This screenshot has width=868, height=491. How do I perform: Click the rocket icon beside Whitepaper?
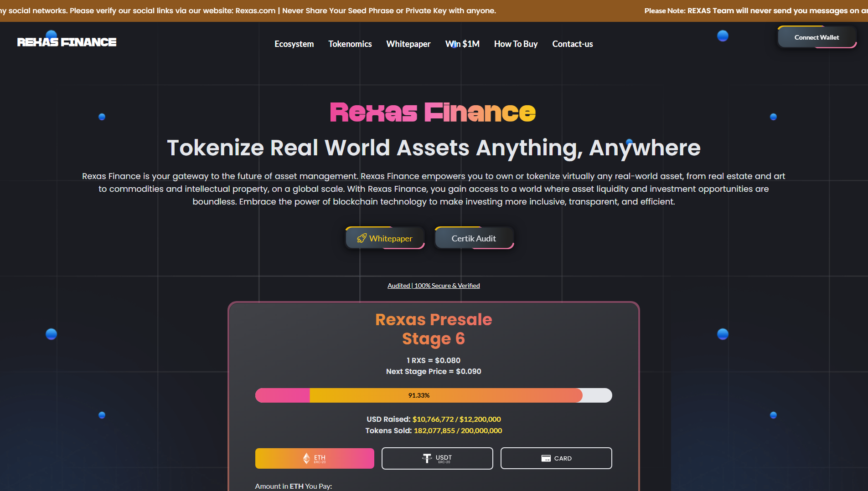362,238
